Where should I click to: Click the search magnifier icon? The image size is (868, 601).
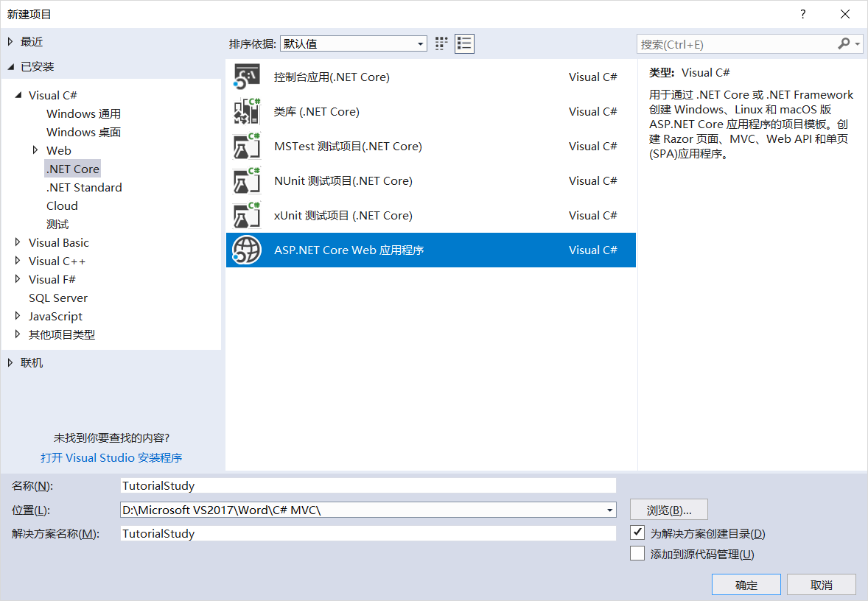844,43
